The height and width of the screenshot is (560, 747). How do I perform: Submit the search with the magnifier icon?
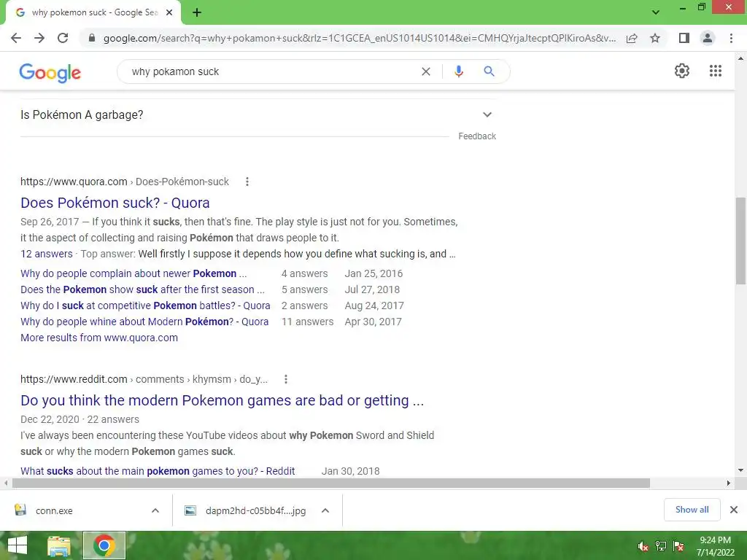point(489,71)
